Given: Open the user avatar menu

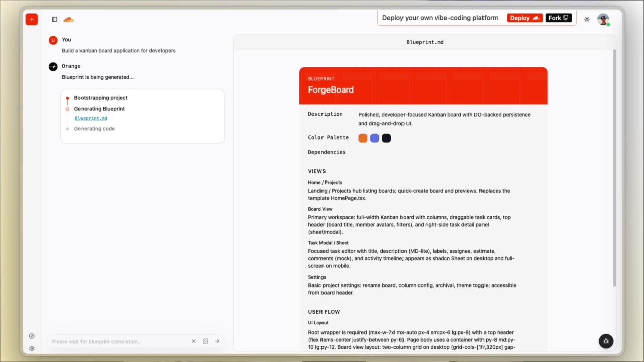Looking at the screenshot, I should [603, 19].
